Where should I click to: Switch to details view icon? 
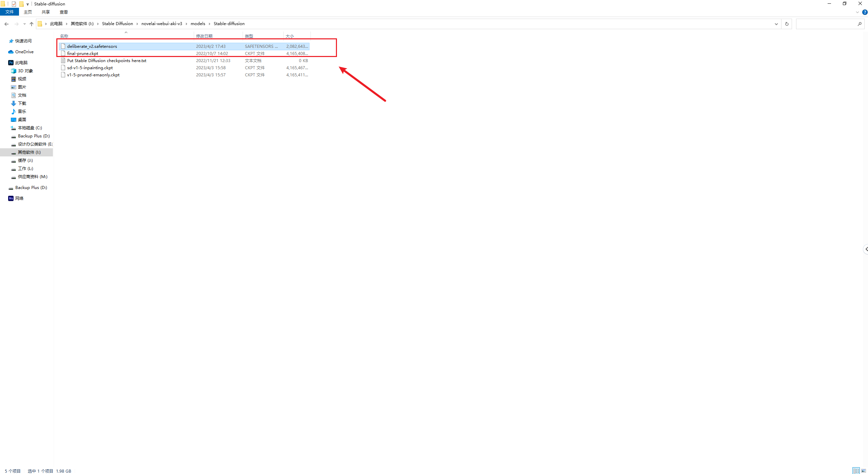coord(856,471)
